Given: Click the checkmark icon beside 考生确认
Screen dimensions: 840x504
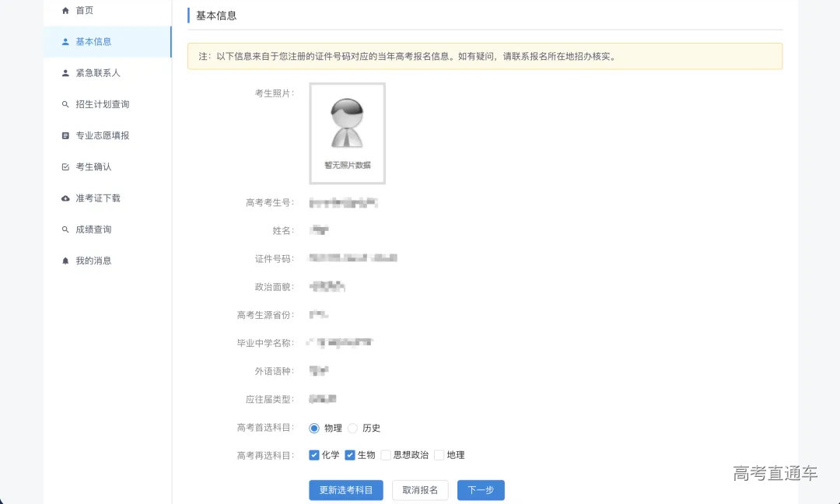Looking at the screenshot, I should click(65, 166).
